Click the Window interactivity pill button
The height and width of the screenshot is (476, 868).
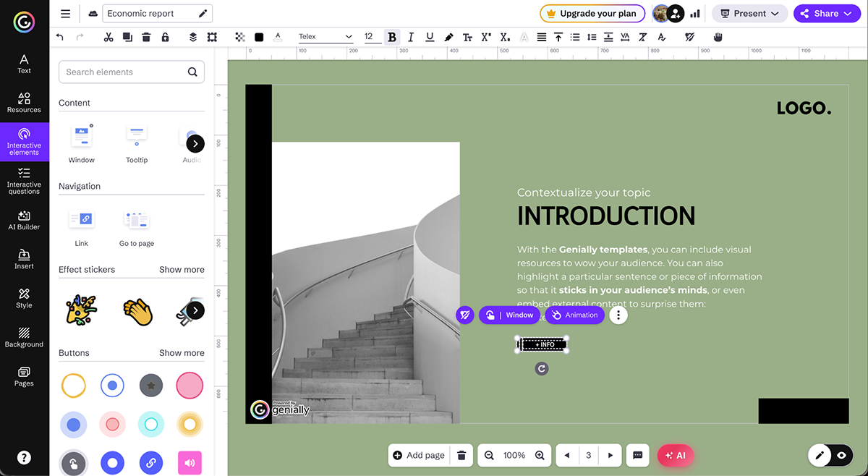[510, 315]
